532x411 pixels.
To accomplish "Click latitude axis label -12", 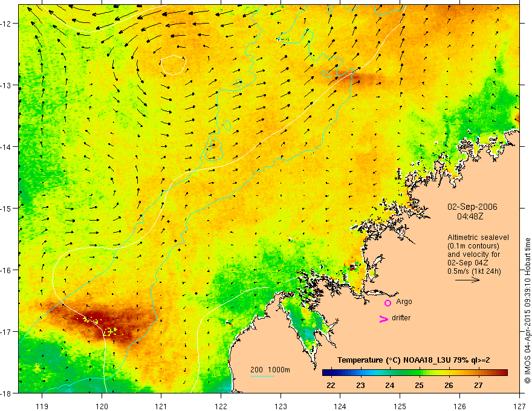I will 7,24.
